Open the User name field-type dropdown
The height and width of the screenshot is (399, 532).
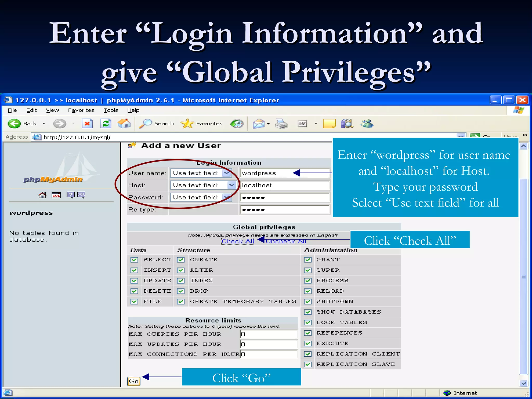point(201,173)
